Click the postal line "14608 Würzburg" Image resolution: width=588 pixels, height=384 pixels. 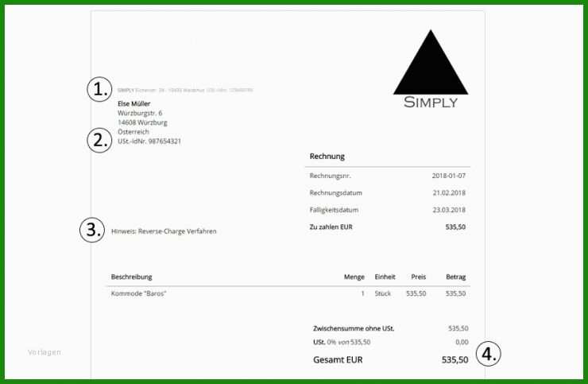coord(142,122)
